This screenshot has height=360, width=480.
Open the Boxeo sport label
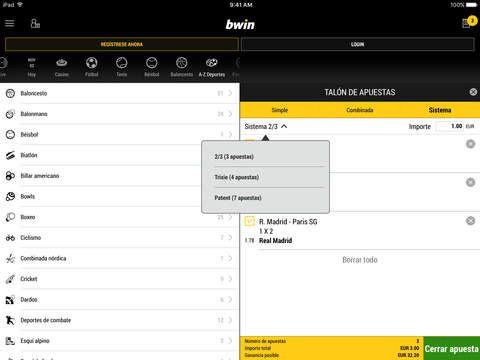(28, 217)
